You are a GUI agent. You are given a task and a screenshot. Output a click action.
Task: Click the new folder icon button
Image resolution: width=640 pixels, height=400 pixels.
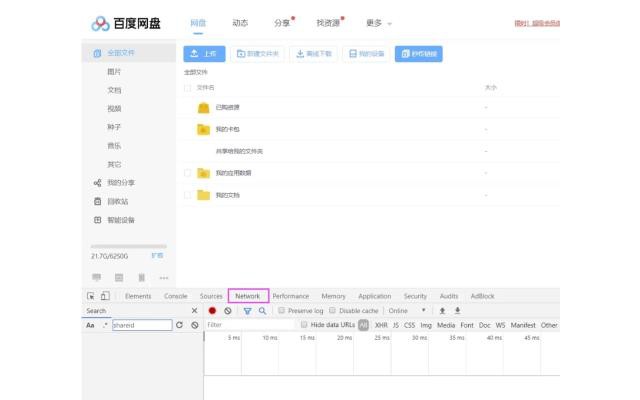tap(258, 53)
